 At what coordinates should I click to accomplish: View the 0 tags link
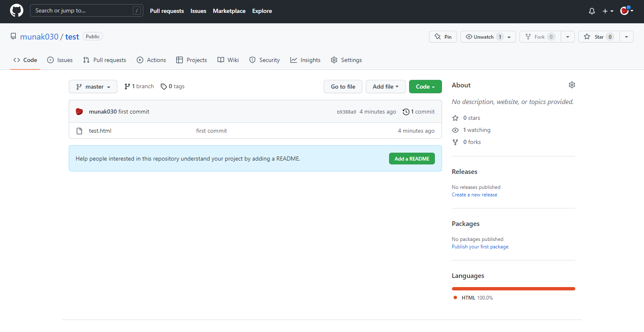coord(172,87)
